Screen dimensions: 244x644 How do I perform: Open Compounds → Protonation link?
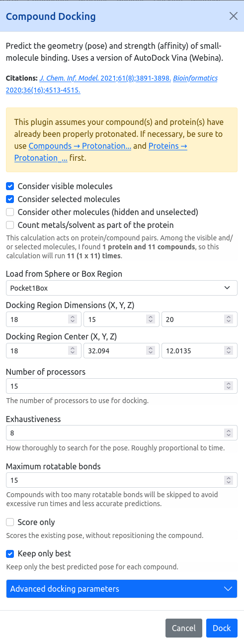[80, 146]
